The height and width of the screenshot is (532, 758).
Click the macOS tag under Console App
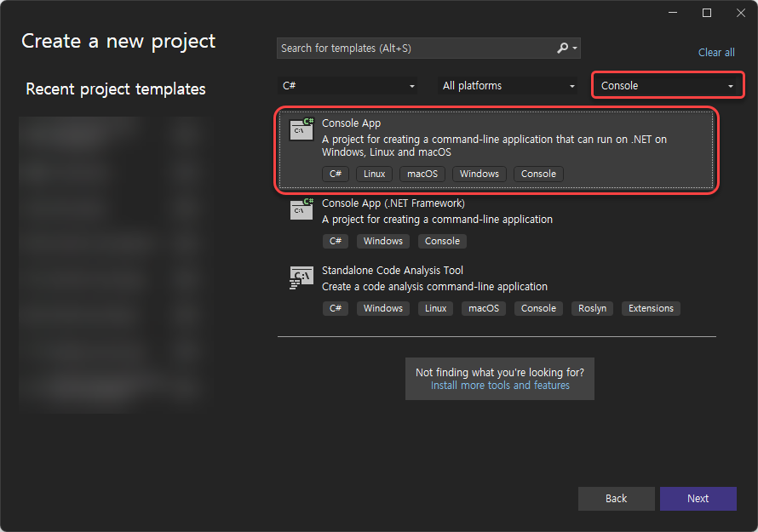point(422,174)
